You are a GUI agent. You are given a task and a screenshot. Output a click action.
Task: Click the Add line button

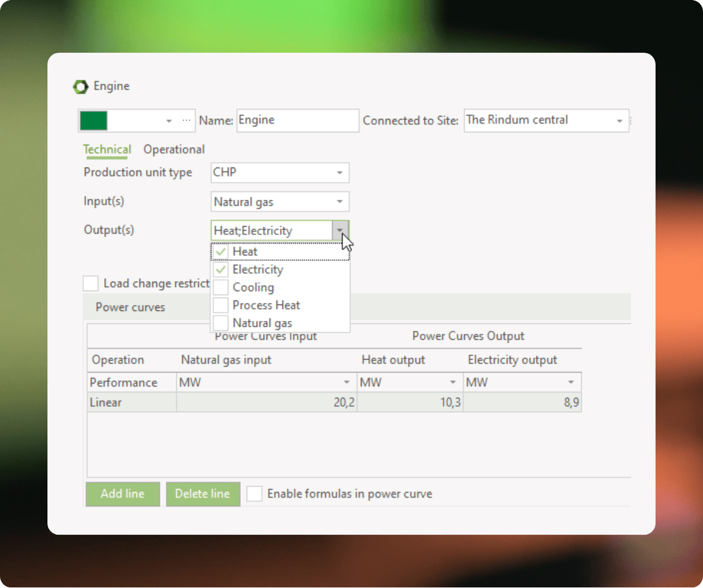point(122,494)
